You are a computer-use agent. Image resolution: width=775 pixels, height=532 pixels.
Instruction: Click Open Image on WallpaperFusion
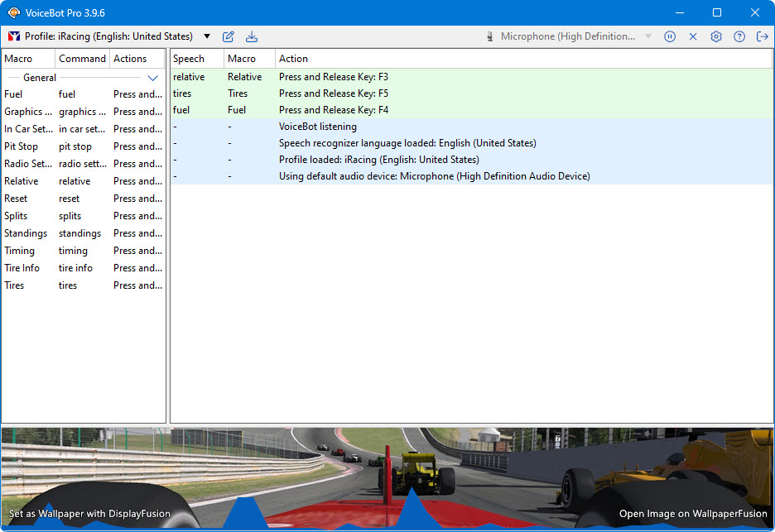pyautogui.click(x=693, y=514)
